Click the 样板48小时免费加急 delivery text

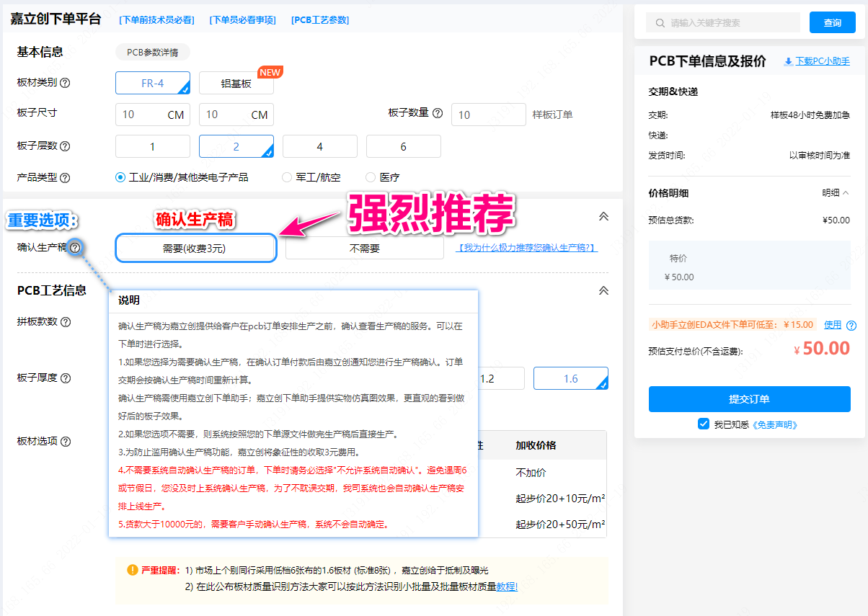pos(810,115)
